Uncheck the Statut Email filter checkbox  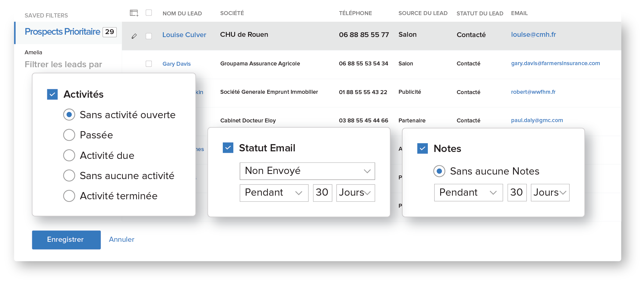pos(228,148)
